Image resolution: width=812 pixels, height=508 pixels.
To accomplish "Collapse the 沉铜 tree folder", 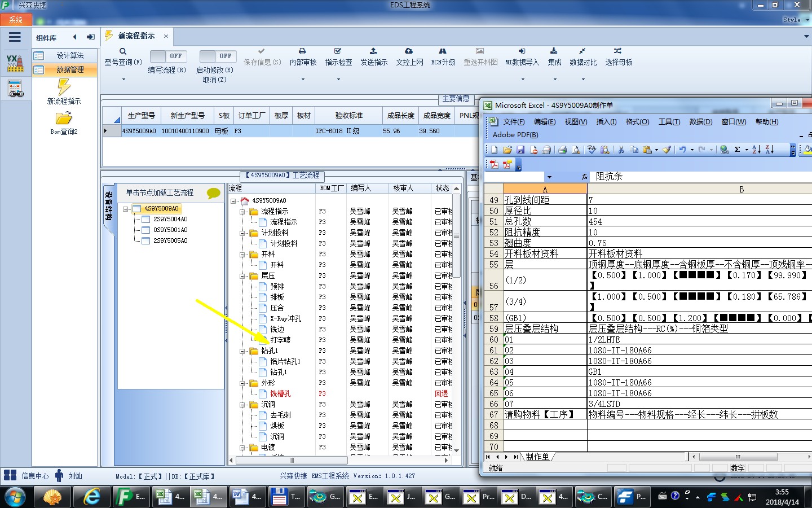I will coord(242,405).
